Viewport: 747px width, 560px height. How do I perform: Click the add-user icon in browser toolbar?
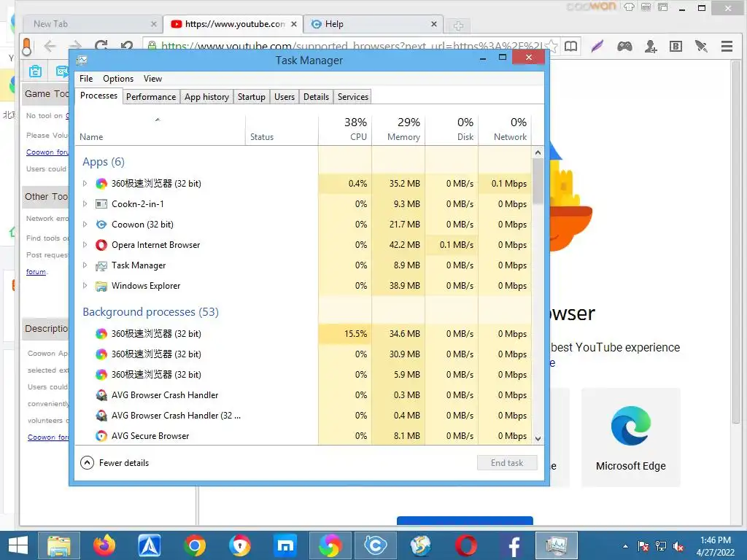pos(650,46)
